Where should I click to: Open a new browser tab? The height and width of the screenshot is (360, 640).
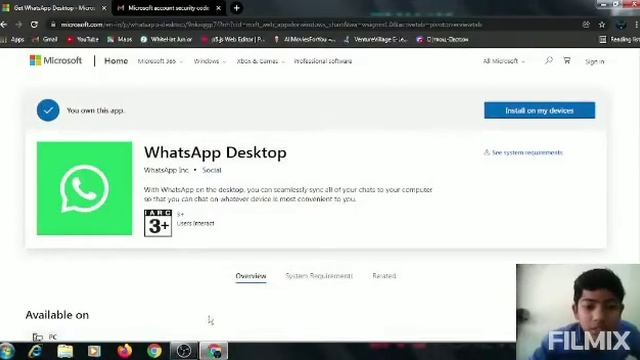click(236, 8)
